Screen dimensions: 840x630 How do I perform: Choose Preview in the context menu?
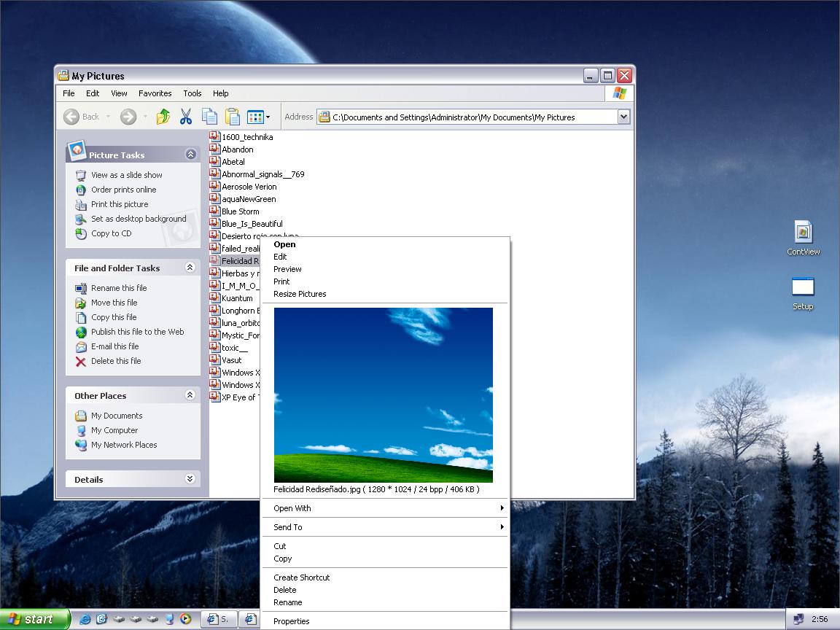[x=384, y=269]
